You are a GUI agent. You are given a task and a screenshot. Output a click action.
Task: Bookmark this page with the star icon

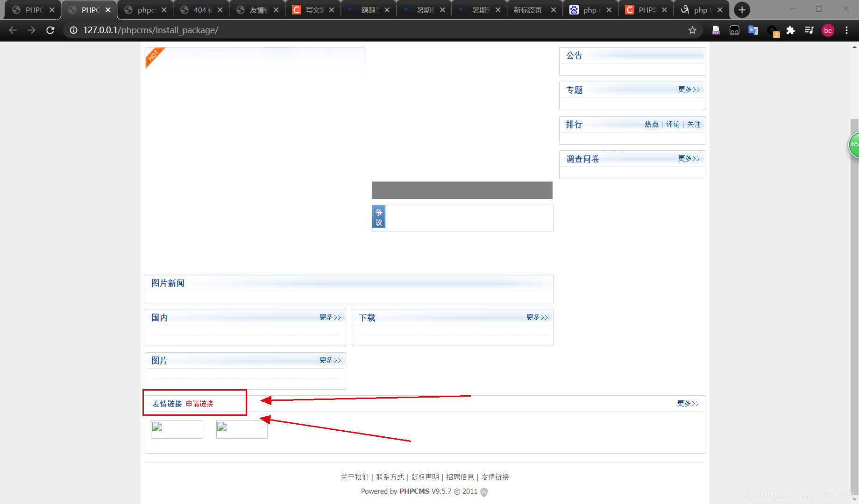pos(692,30)
